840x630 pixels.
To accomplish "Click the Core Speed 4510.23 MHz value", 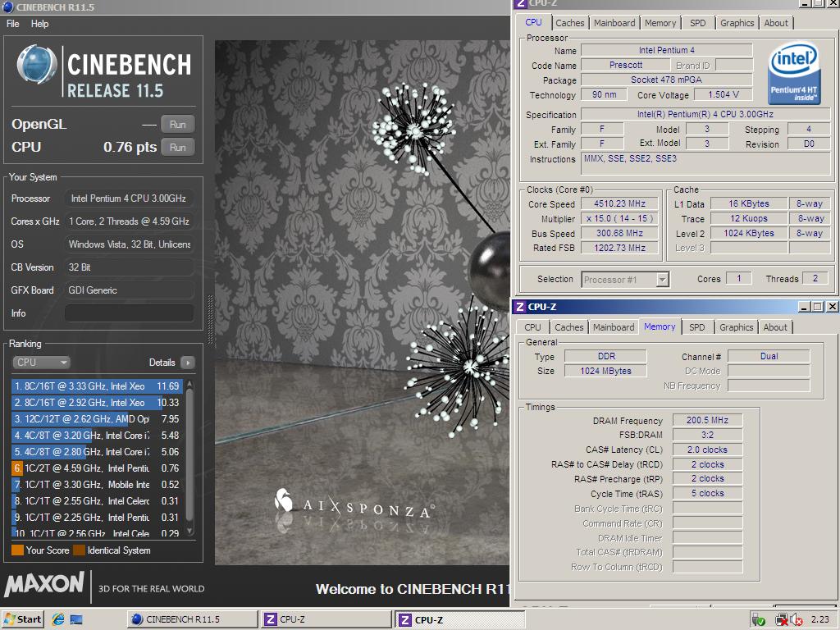I will coord(620,203).
